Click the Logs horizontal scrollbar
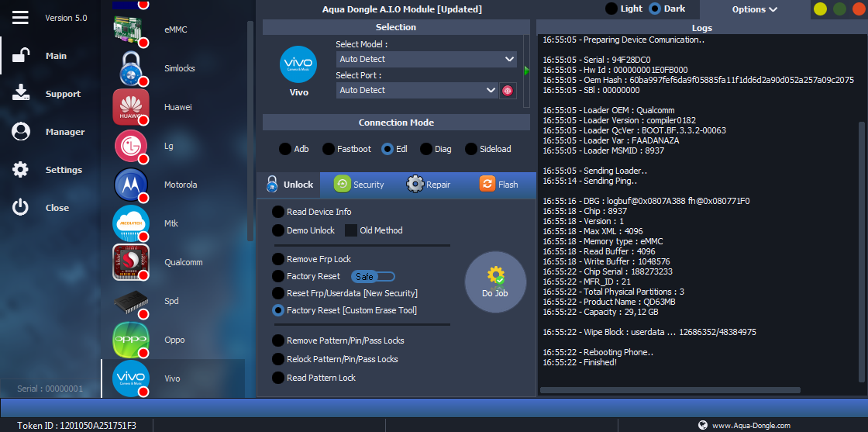Viewport: 868px width, 432px height. pyautogui.click(x=670, y=390)
